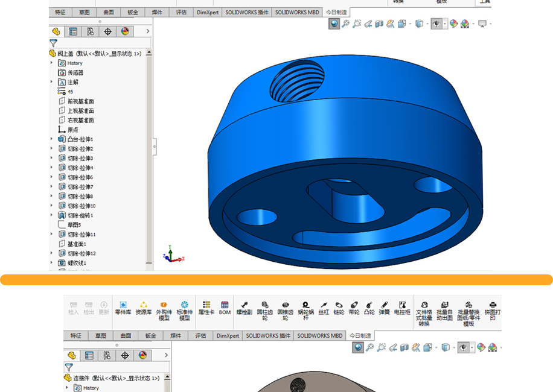Run 文件格式批量转换 batch format conversion
The image size is (553, 392).
(424, 314)
